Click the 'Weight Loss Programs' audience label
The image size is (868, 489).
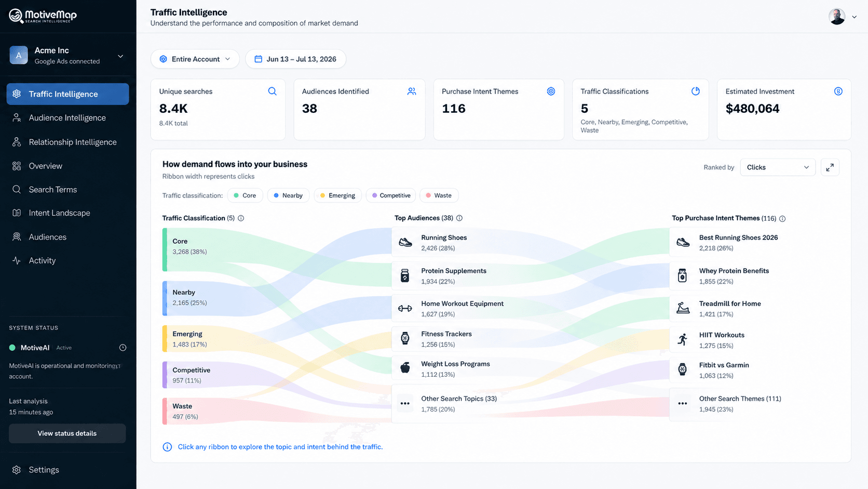[x=455, y=364]
